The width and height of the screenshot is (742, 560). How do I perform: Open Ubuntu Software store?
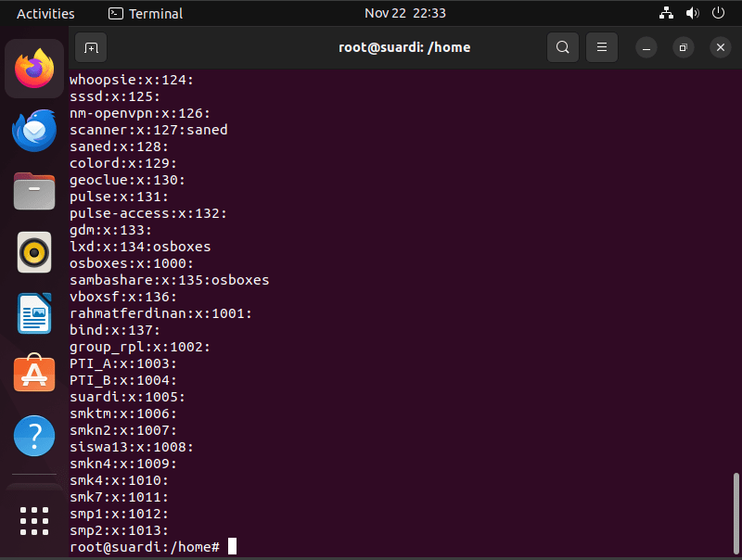tap(34, 374)
